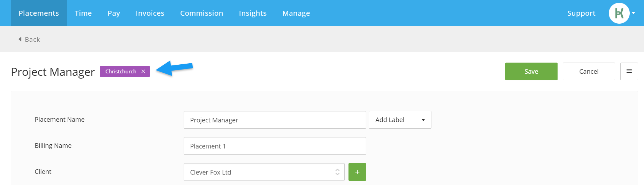Screen dimensions: 644x185
Task: Expand the account dropdown caret beside the avatar
Action: [634, 13]
